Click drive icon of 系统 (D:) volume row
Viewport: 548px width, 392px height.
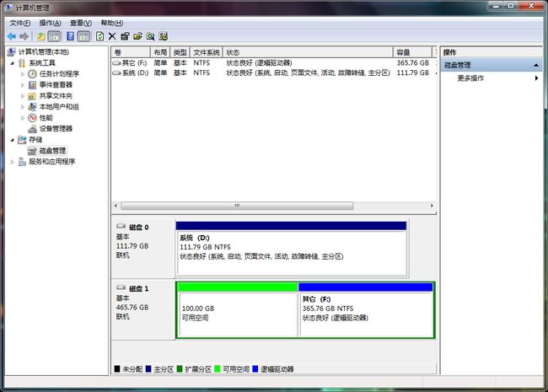click(x=116, y=73)
